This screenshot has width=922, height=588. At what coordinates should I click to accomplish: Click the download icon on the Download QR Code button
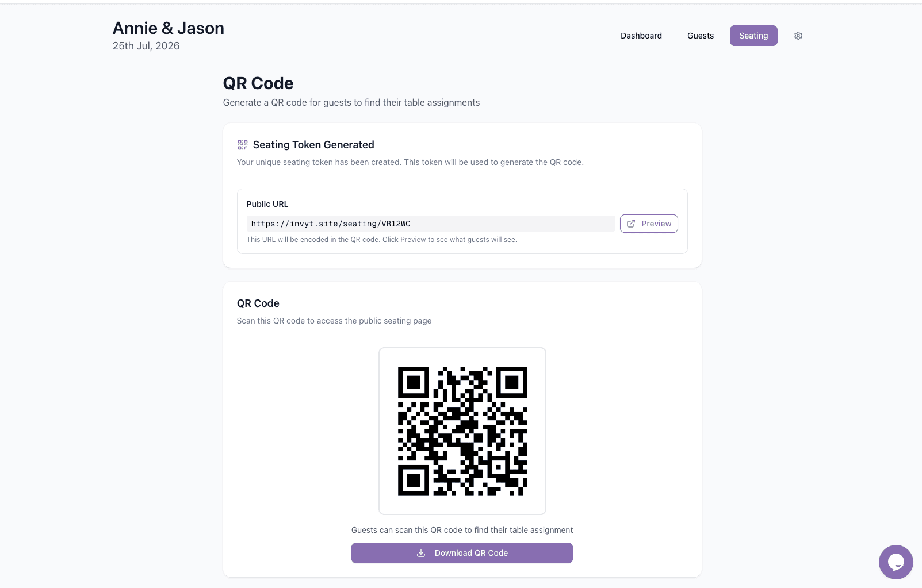click(420, 552)
